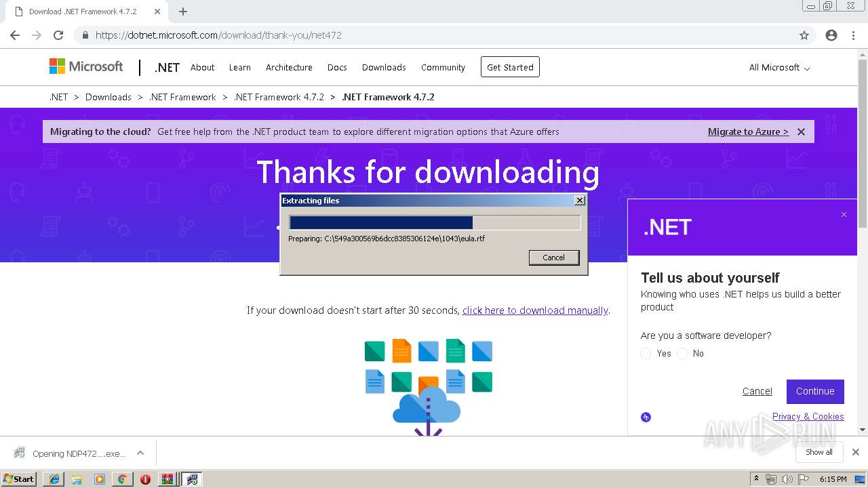The image size is (868, 488).
Task: Open Chrome taskbar icon
Action: (x=122, y=479)
